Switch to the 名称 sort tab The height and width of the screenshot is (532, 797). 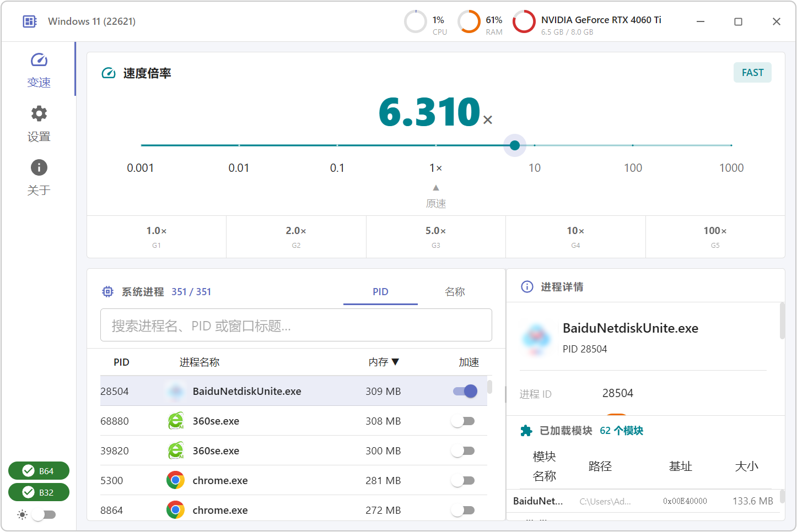(455, 292)
